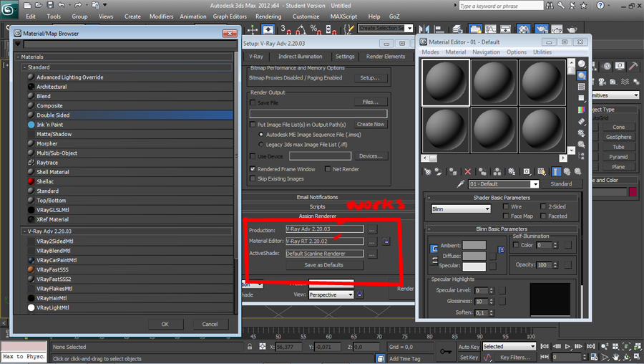Viewport: 644px width, 364px height.
Task: Enable the Save File checkbox
Action: click(x=253, y=103)
